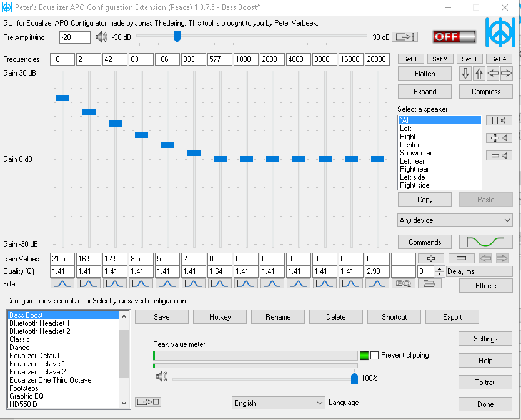This screenshot has height=420, width=521.
Task: Open the Any device dropdown
Action: click(455, 220)
